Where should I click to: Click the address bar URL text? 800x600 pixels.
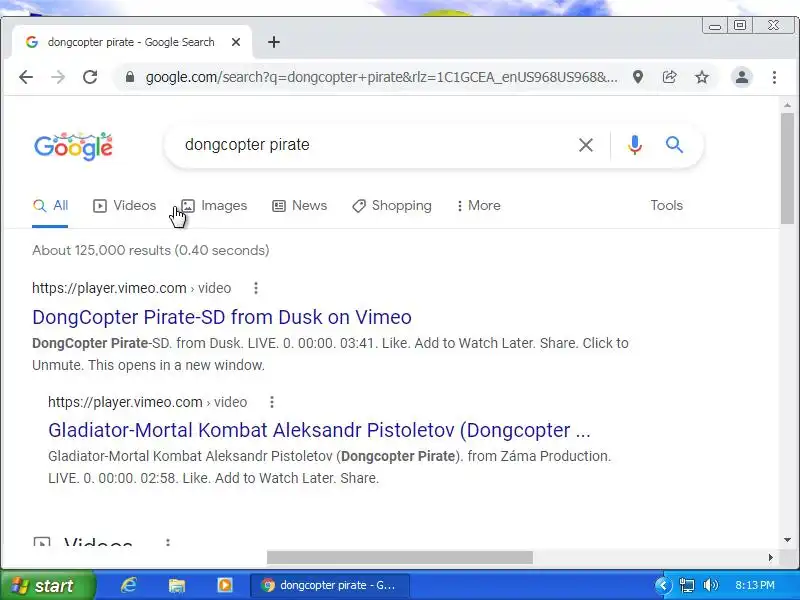click(382, 77)
